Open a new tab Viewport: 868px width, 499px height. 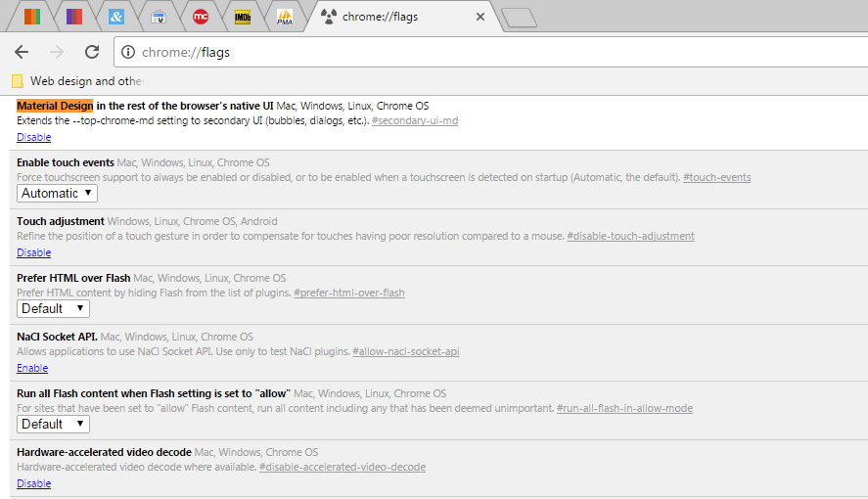tap(520, 18)
